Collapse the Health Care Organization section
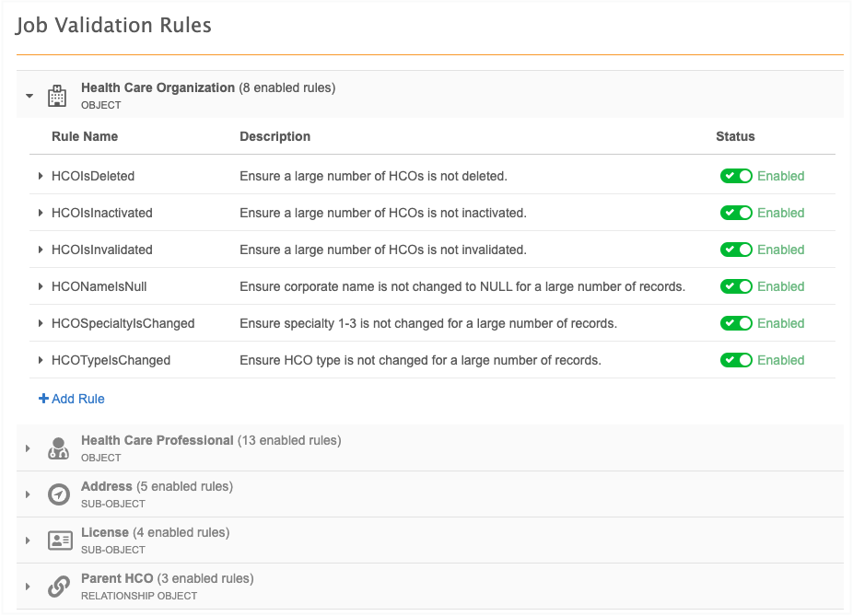Screen dimensions: 853x616 pyautogui.click(x=29, y=96)
